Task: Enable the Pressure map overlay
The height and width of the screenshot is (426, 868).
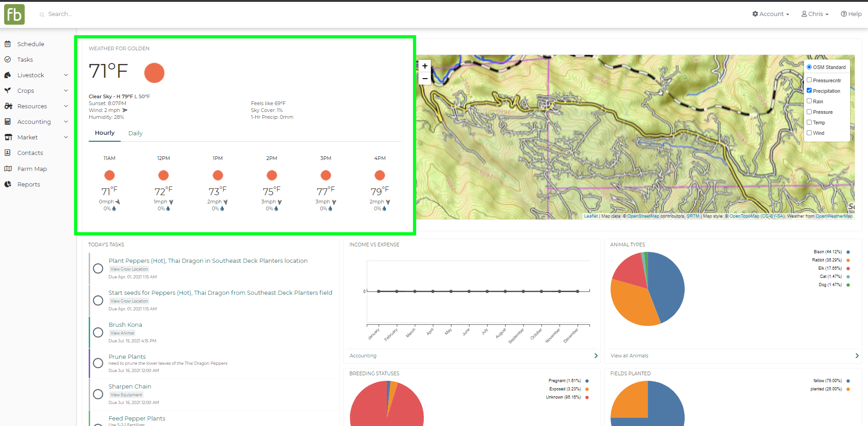Action: [809, 112]
